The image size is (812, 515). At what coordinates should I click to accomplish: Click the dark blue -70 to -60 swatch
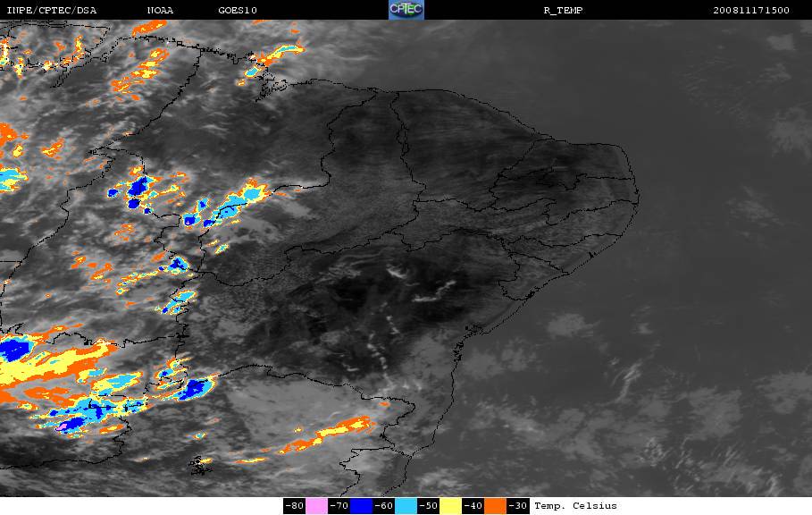[362, 506]
